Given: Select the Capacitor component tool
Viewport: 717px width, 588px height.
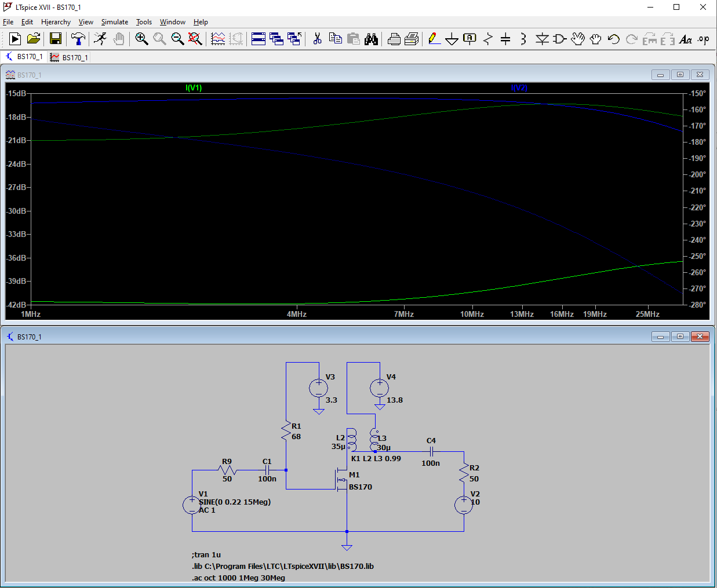Looking at the screenshot, I should coord(505,39).
